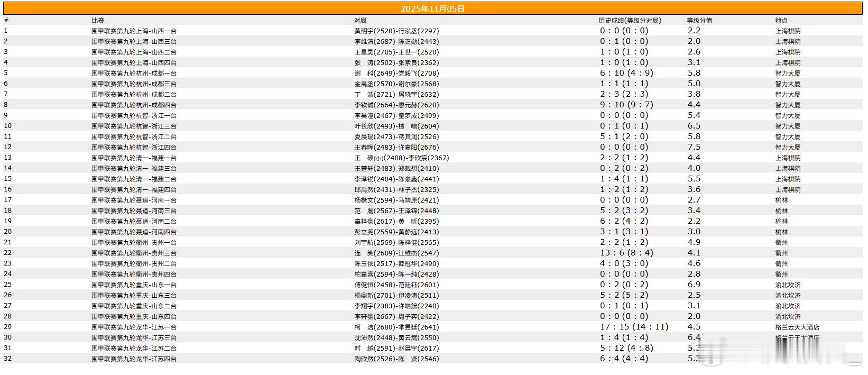Click the rating value 4.9 in row 21

[x=694, y=242]
